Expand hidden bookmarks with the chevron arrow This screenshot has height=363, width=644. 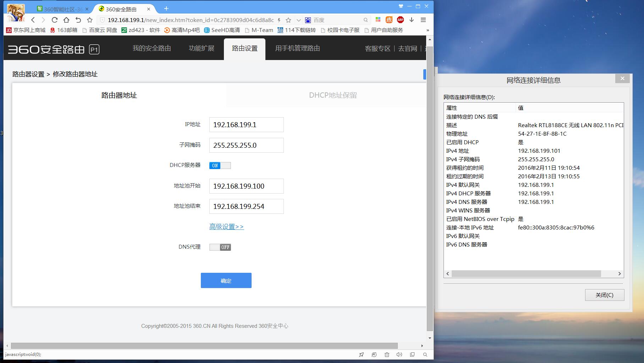point(428,30)
